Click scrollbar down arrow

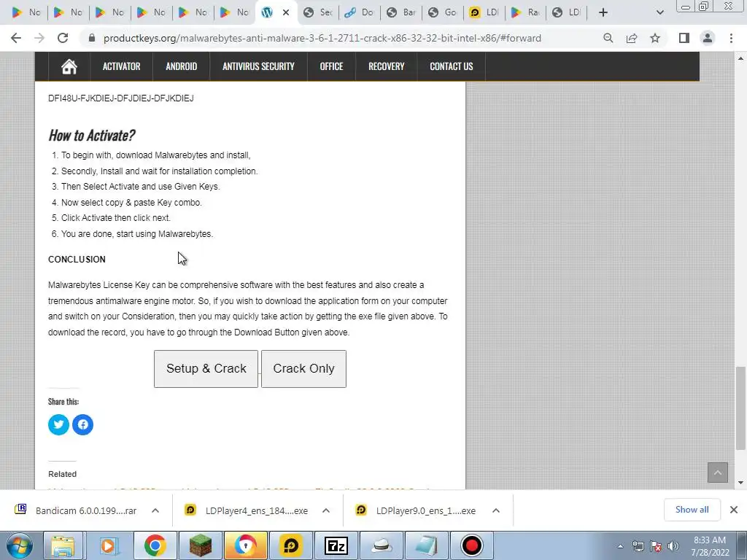click(740, 483)
